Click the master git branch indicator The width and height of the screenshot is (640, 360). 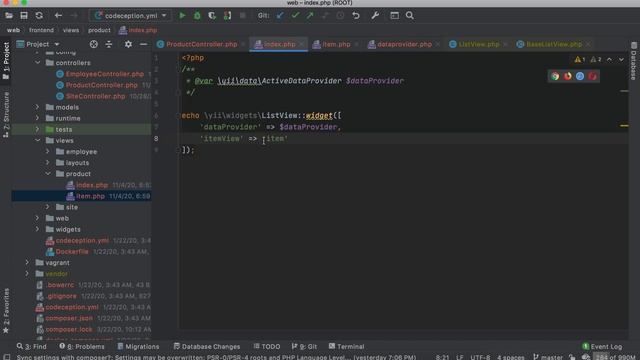548,357
